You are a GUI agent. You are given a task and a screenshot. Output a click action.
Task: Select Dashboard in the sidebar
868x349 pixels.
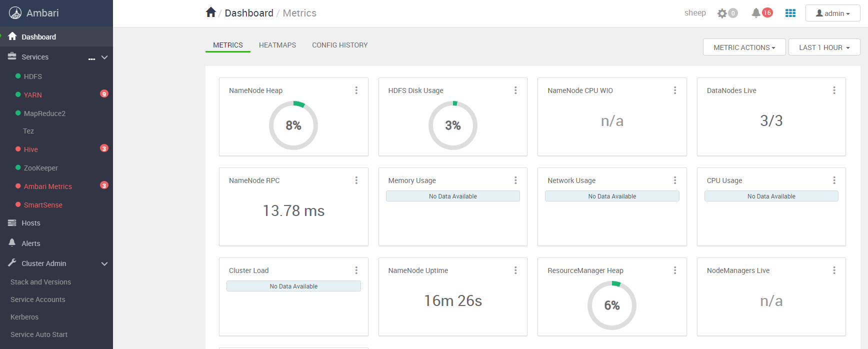[x=56, y=37]
